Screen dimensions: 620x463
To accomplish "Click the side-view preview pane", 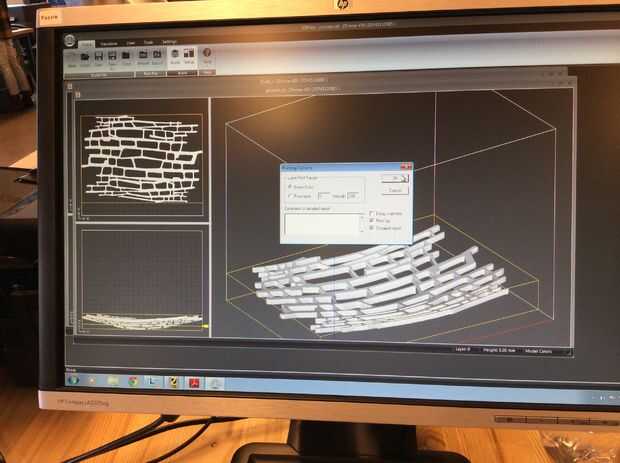I will [142, 280].
